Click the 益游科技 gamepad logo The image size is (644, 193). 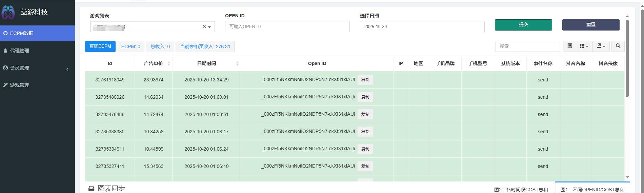click(x=8, y=13)
